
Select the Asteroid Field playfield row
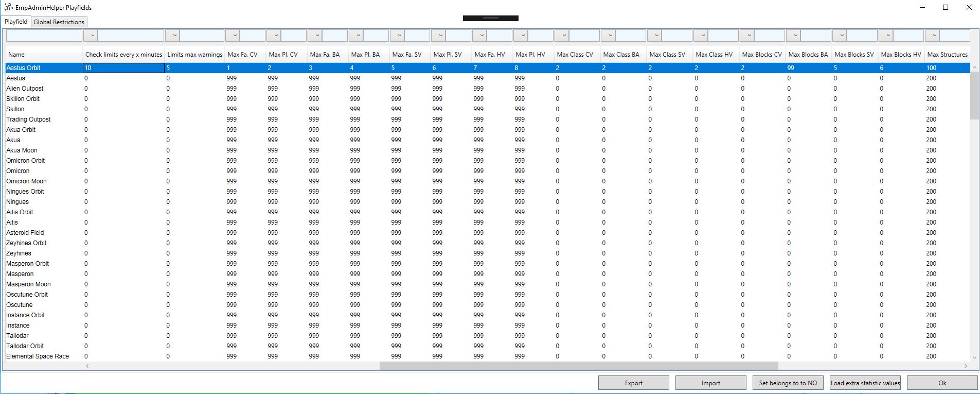point(25,233)
